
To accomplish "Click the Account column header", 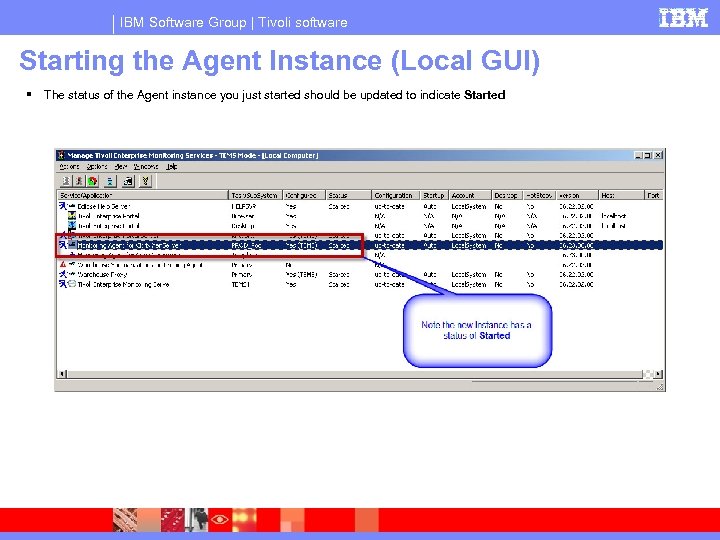I will (469, 195).
